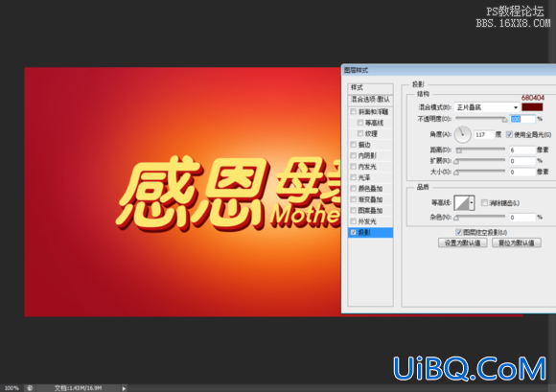The image size is (556, 392).
Task: Click the angle field showing 117
Action: (484, 135)
